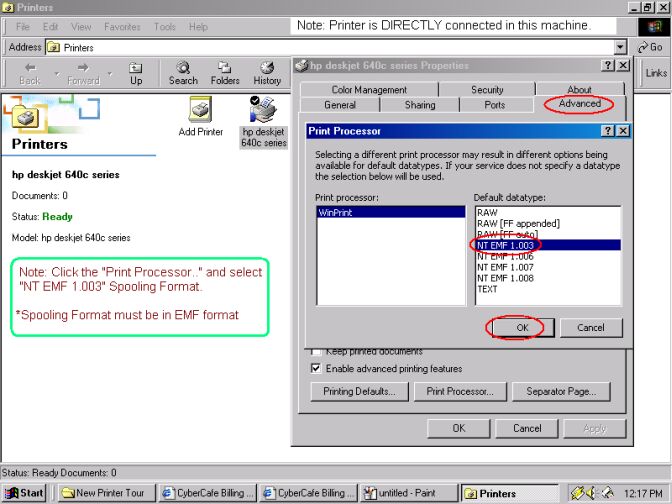Click the Separator Page button
Screen dimensions: 672x504
560,391
